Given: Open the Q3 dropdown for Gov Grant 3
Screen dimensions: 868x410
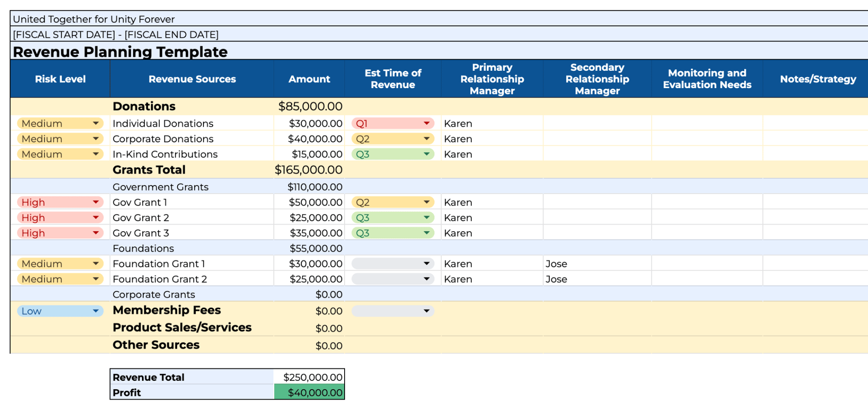Looking at the screenshot, I should [x=393, y=233].
